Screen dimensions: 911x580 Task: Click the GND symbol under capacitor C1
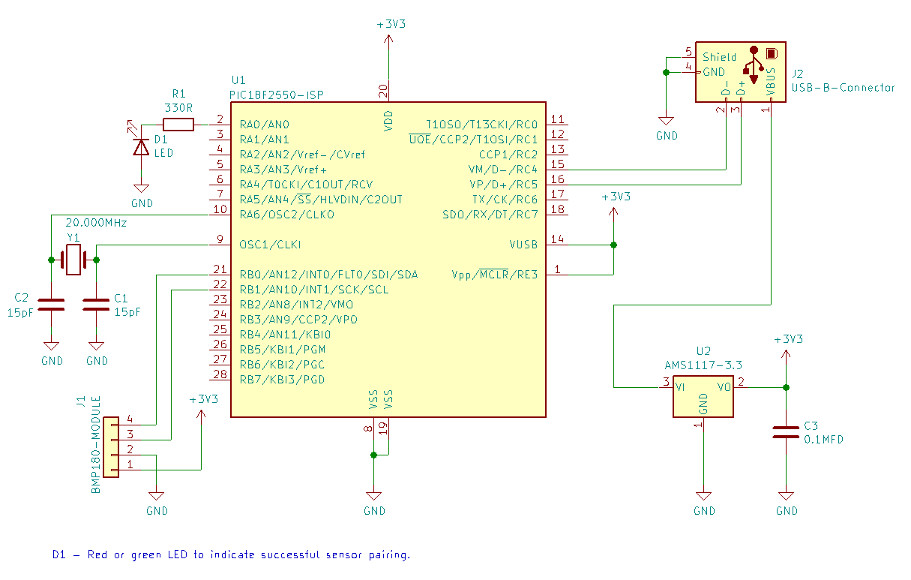point(96,346)
